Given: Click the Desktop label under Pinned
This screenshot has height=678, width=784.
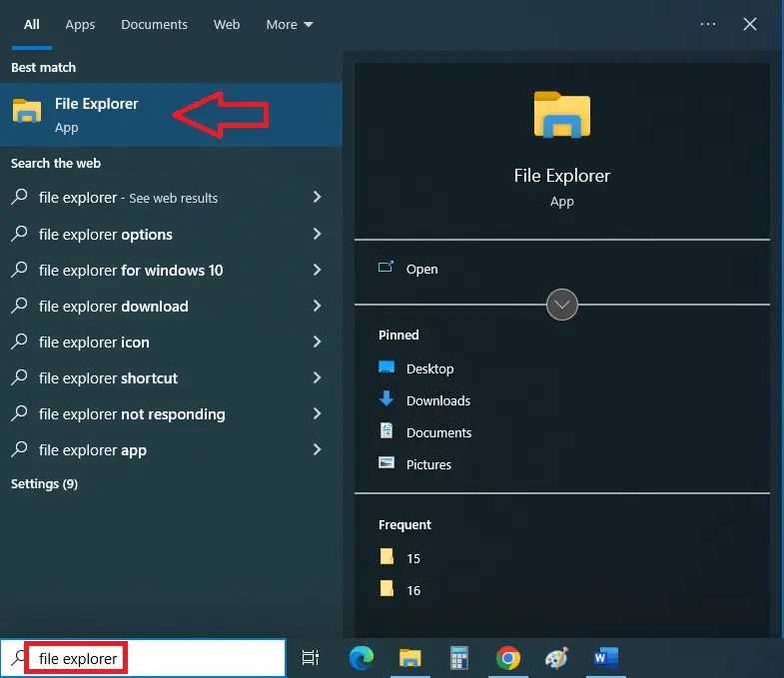Looking at the screenshot, I should point(430,369).
